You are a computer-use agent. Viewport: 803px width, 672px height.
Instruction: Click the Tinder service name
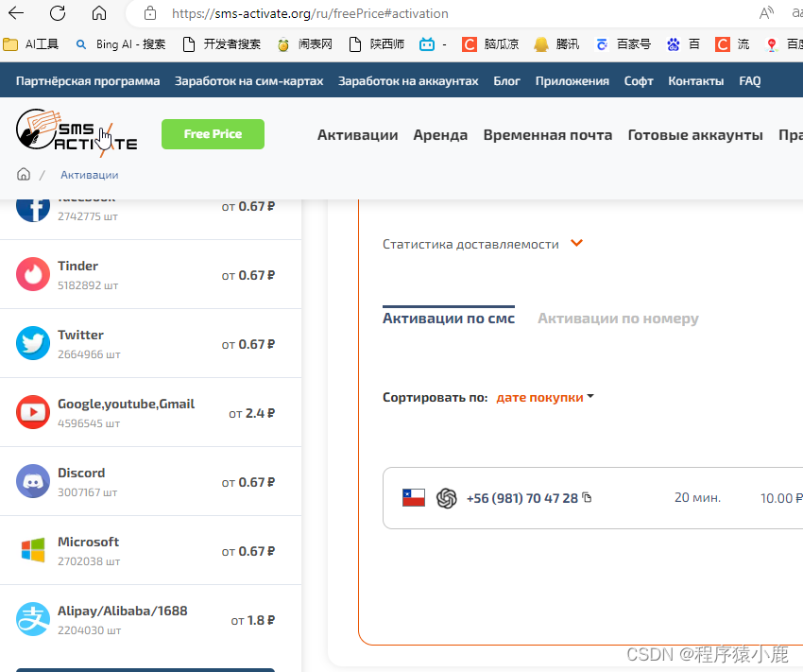(x=77, y=266)
